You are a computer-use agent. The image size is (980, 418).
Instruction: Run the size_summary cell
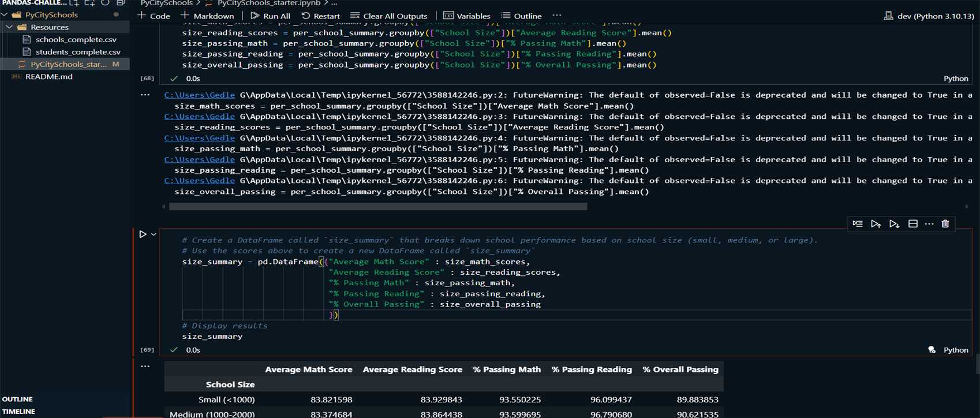(143, 234)
